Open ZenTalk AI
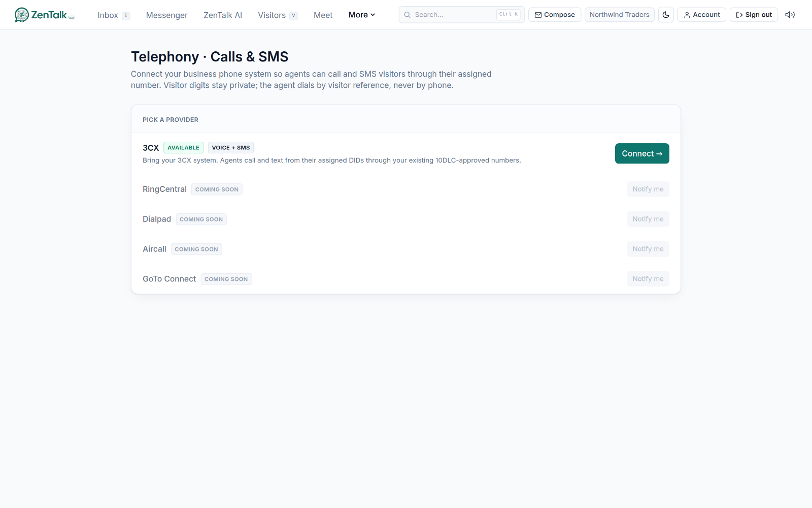812x508 pixels. pyautogui.click(x=223, y=15)
